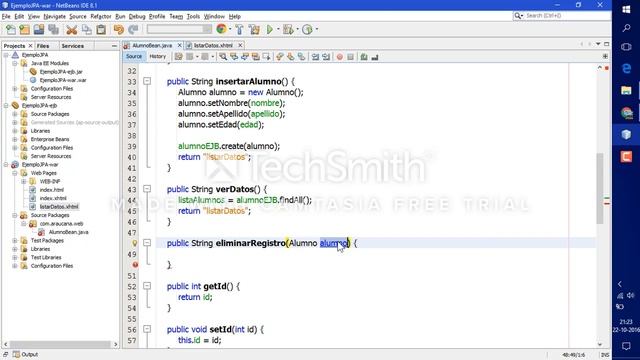Viewport: 640px width, 360px height.
Task: Click the Uncomment lines editor icon
Action: 375,57
